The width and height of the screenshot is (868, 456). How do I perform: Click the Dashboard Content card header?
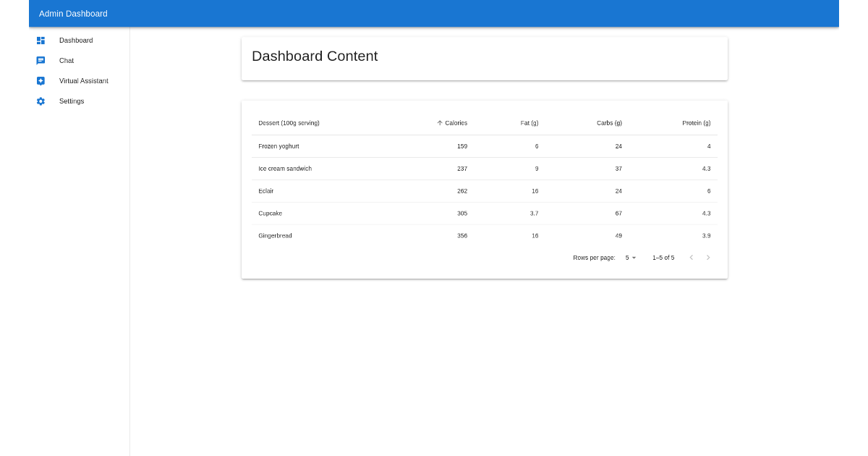315,56
